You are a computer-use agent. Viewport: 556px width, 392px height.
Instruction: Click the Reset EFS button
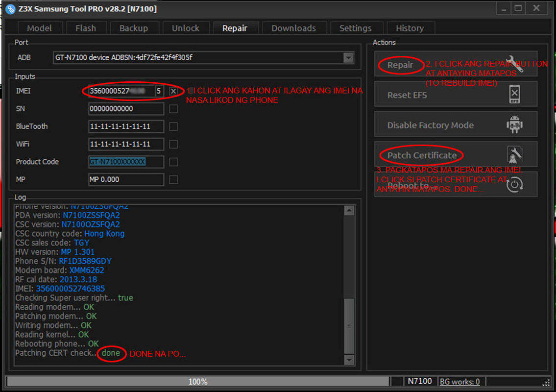coord(456,94)
